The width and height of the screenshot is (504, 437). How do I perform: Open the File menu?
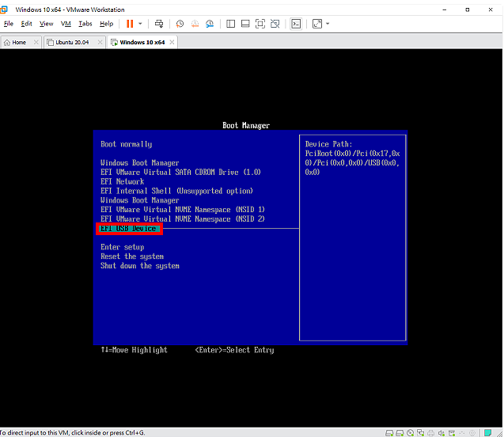tap(9, 24)
